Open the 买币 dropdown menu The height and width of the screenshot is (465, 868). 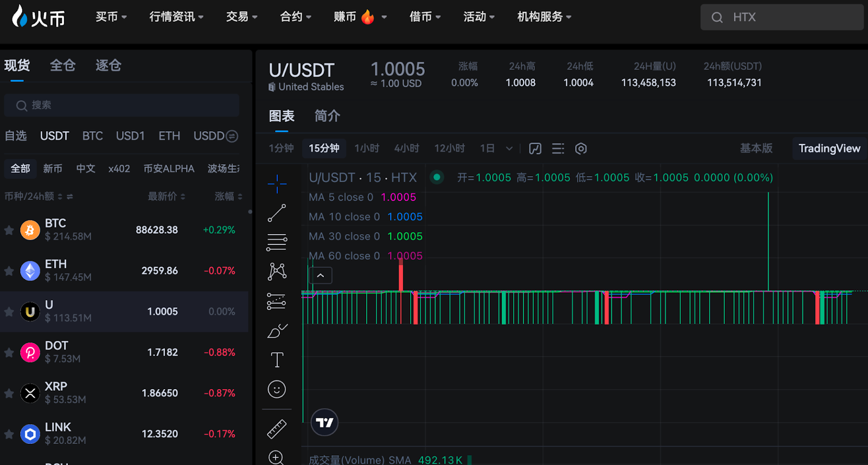tap(111, 17)
